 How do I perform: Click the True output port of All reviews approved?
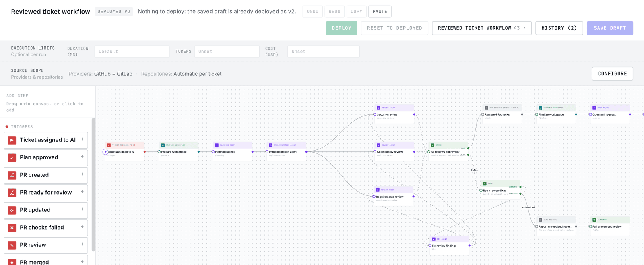468,149
